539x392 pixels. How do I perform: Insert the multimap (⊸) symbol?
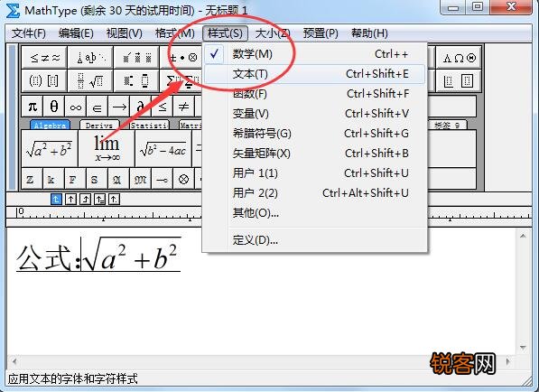pos(162,179)
